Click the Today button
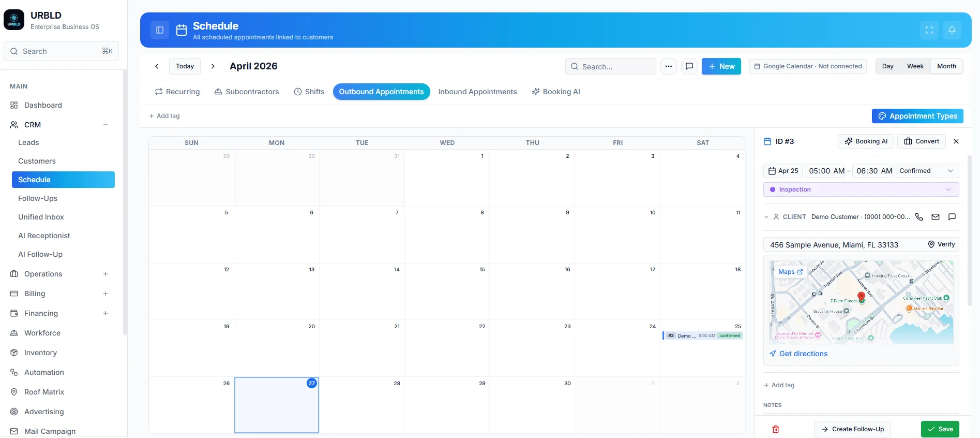This screenshot has width=980, height=438. [x=185, y=66]
